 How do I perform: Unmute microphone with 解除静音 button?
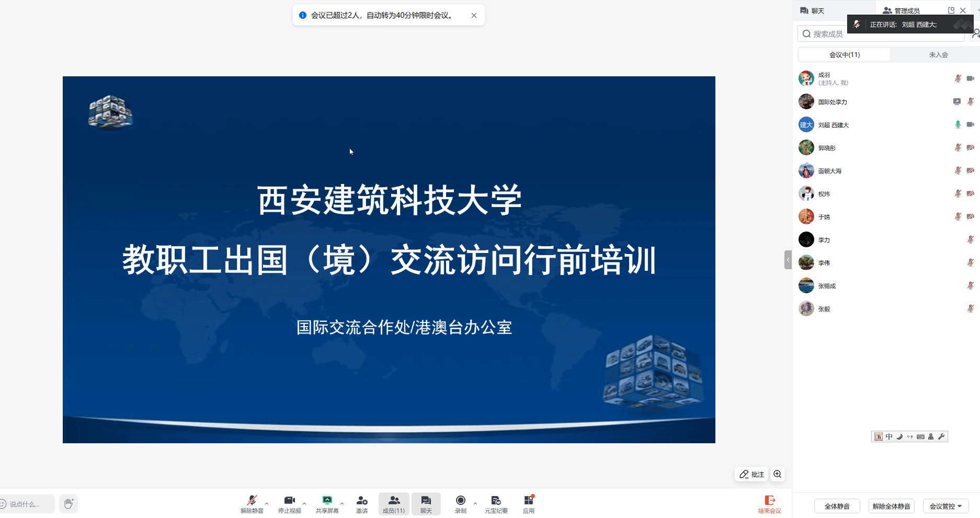(x=252, y=504)
